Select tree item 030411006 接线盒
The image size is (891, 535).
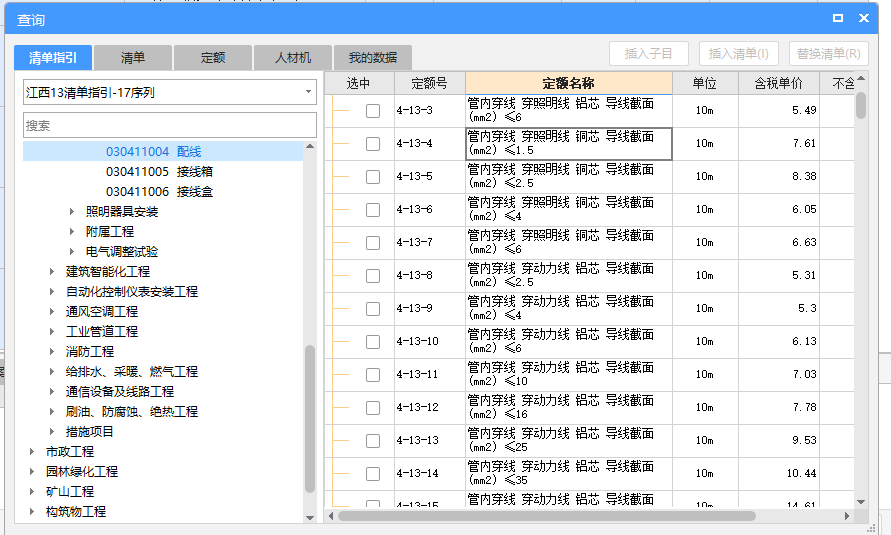point(159,191)
